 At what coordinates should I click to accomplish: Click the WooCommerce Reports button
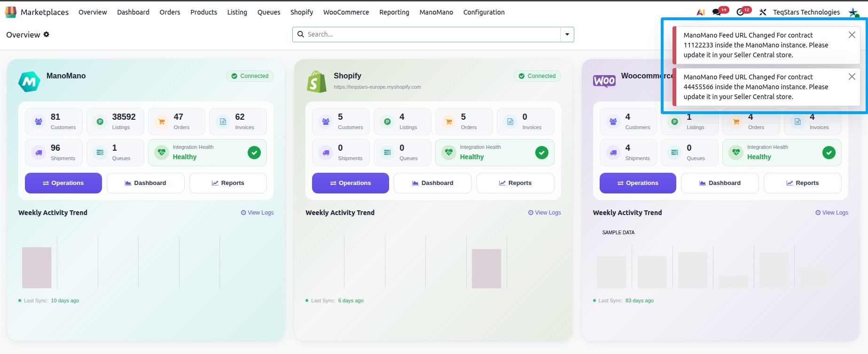[803, 183]
